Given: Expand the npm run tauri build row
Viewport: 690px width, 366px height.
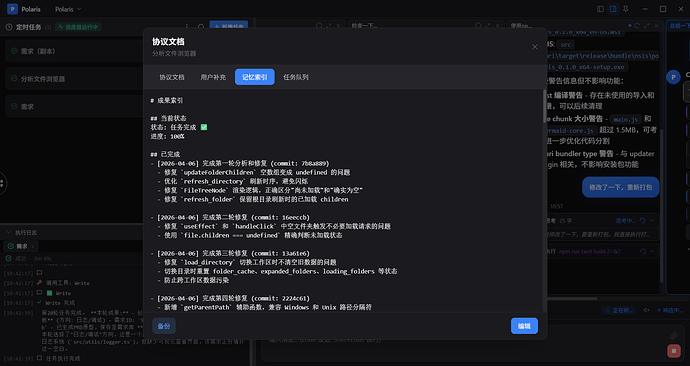Looking at the screenshot, I should (652, 251).
